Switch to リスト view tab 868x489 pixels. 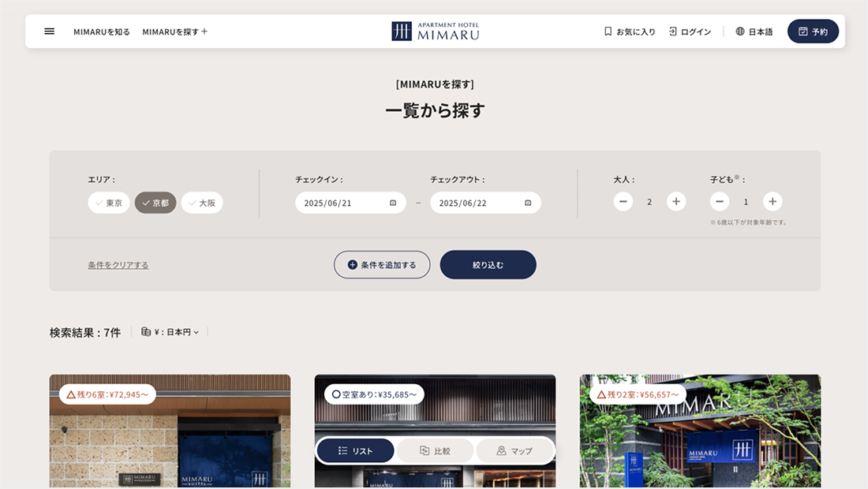(x=355, y=451)
